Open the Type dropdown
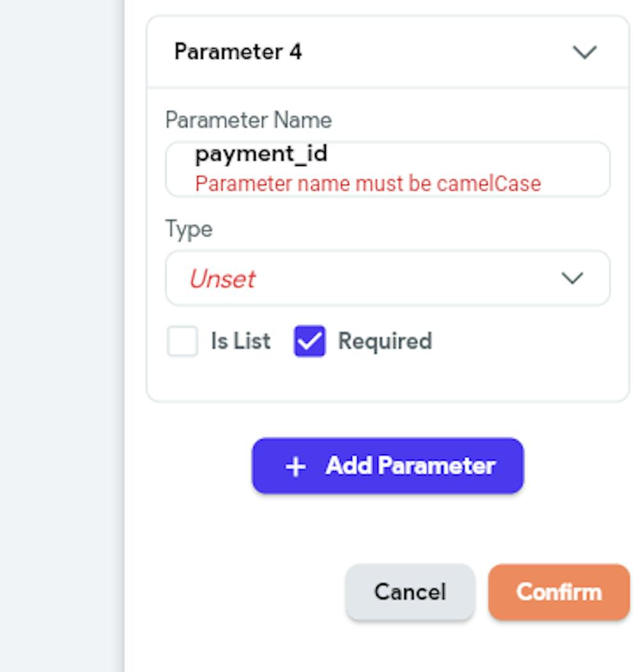This screenshot has width=639, height=672. 387,279
